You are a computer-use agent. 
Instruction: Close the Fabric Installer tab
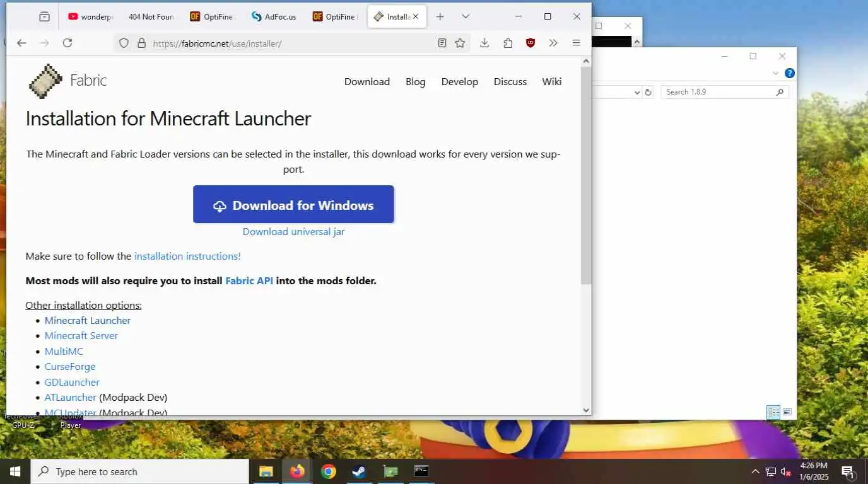tap(416, 17)
